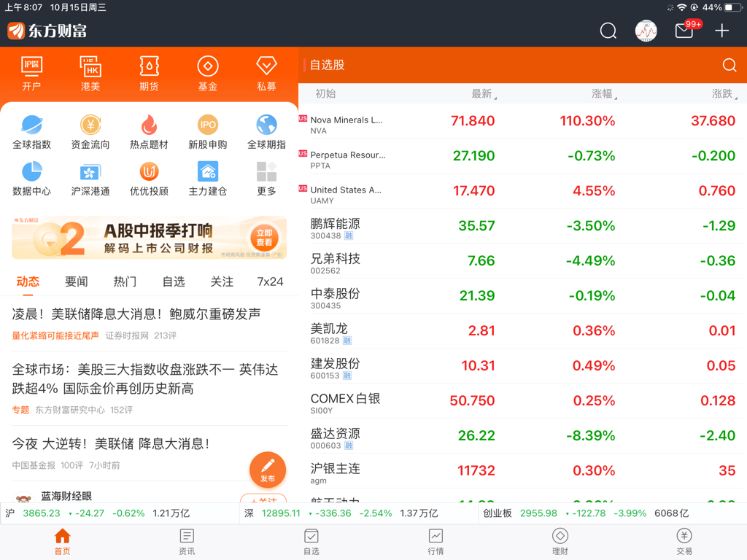
Task: Open the 基金 funds icon
Action: point(208,73)
